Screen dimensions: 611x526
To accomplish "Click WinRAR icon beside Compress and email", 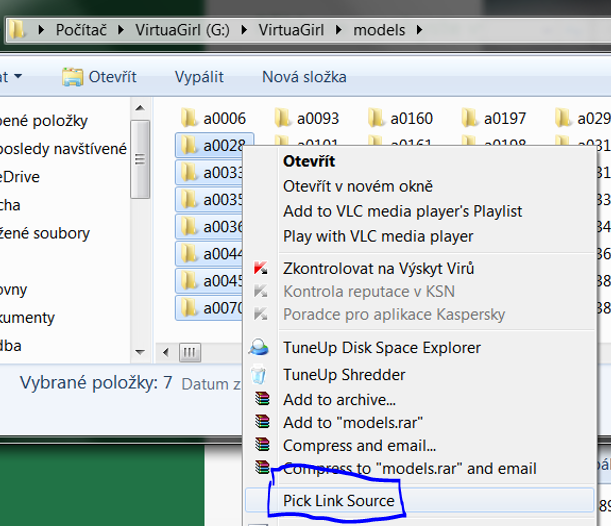I will tap(262, 444).
